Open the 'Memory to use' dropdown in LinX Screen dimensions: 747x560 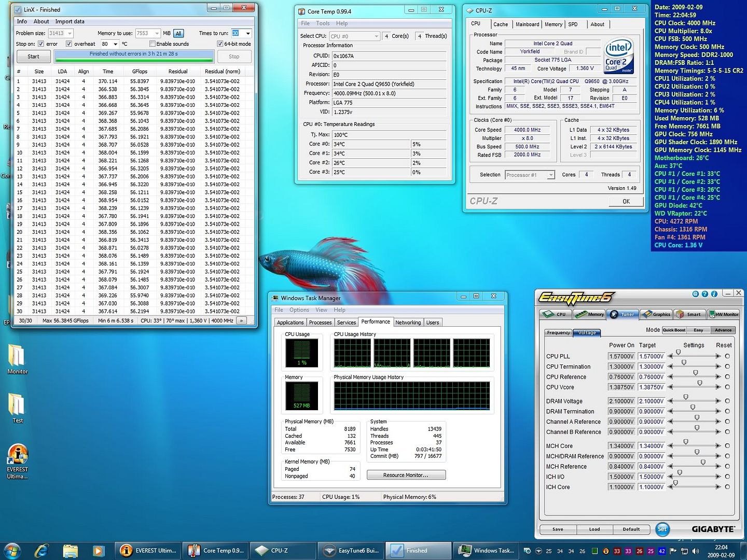coord(157,33)
